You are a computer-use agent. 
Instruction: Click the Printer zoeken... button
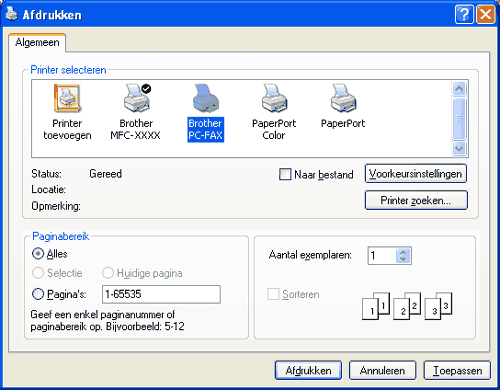(x=416, y=200)
